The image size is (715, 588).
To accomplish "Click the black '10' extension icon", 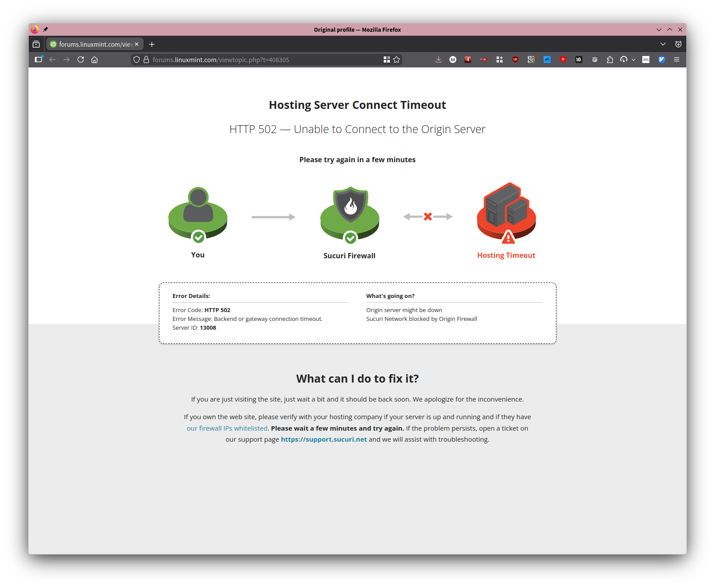I will [579, 60].
